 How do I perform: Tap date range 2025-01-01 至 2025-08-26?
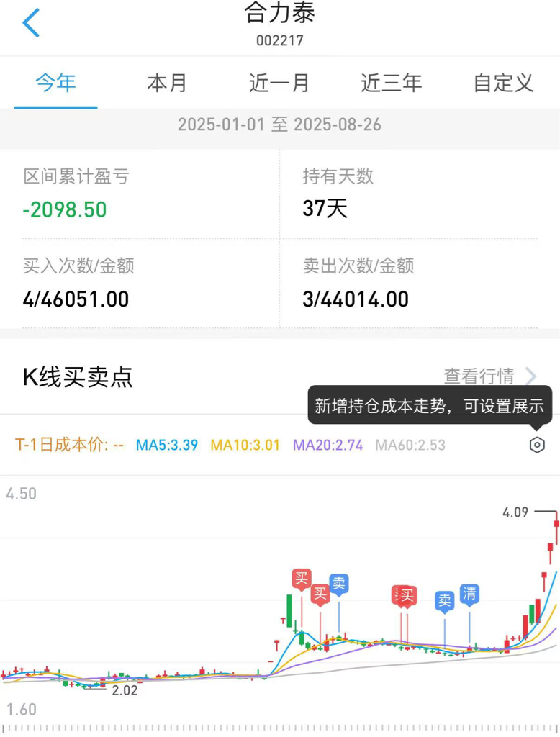tap(279, 125)
